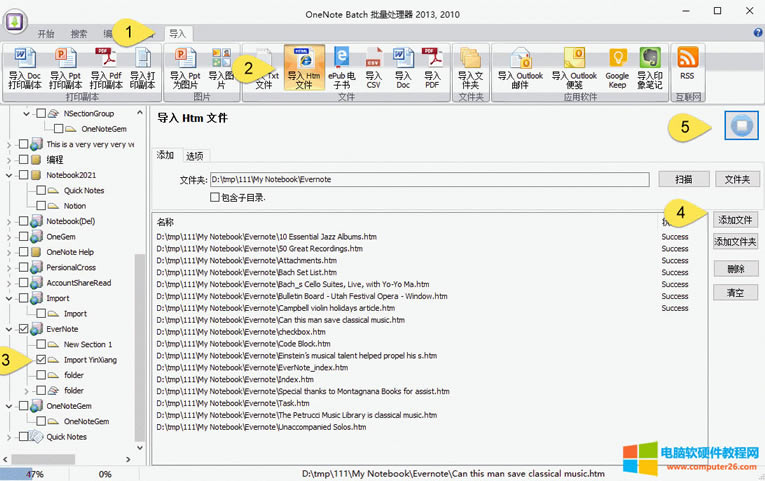Click the blue stop button icon
The width and height of the screenshot is (765, 481).
[735, 126]
